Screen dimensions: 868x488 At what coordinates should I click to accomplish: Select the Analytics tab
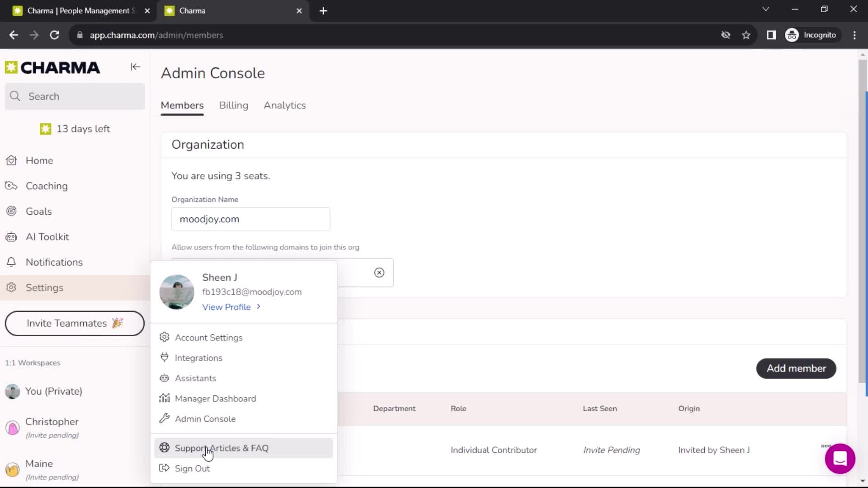pyautogui.click(x=284, y=105)
